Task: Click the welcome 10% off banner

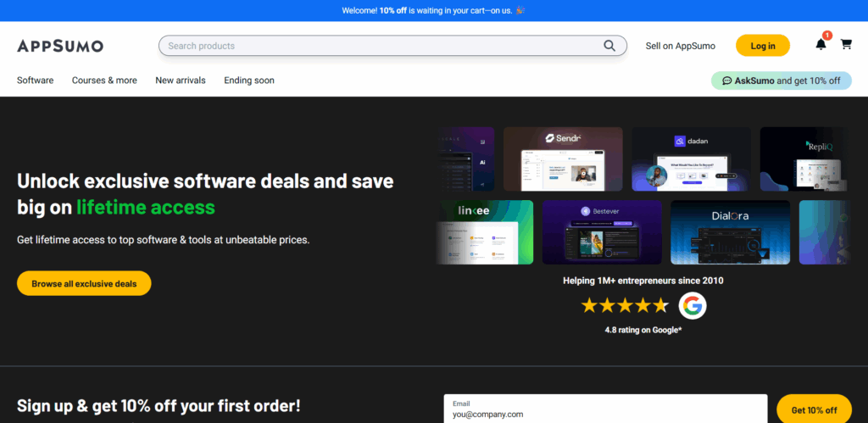Action: click(434, 10)
